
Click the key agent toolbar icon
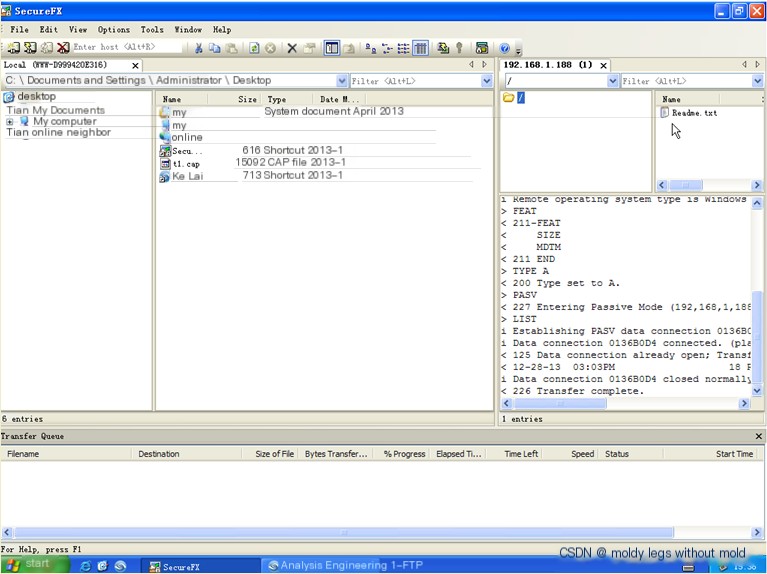(459, 48)
